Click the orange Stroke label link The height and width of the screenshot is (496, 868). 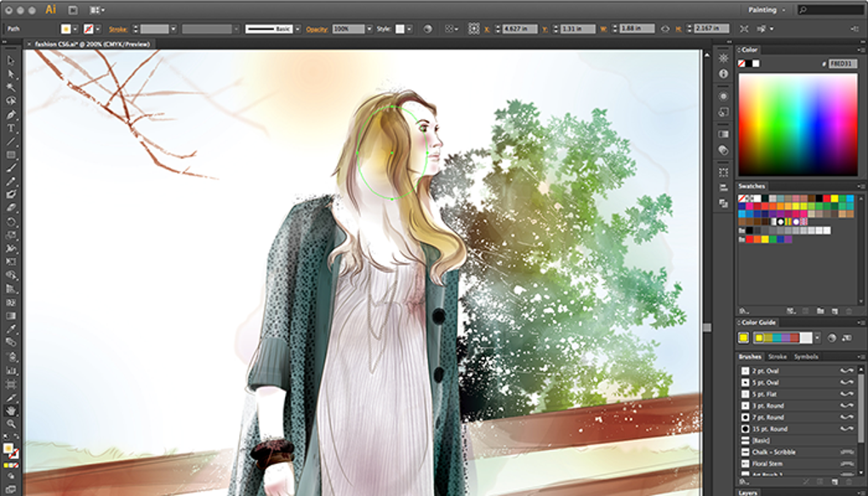[x=117, y=29]
